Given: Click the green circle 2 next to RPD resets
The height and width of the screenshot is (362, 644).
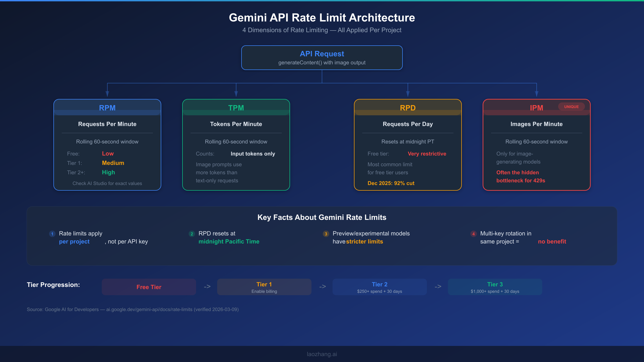Looking at the screenshot, I should point(192,234).
